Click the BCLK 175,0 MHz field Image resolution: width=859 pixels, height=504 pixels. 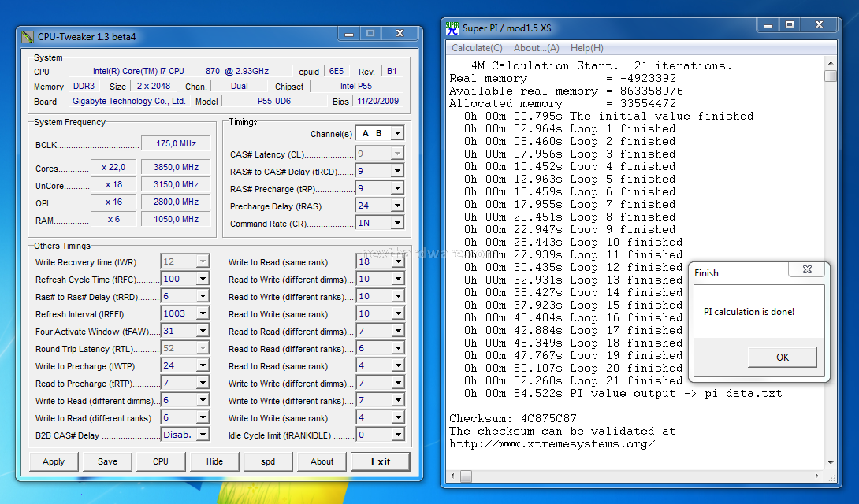click(x=176, y=143)
